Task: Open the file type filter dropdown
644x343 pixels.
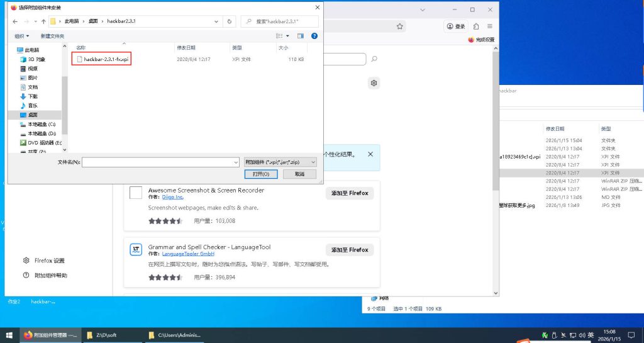Action: click(x=280, y=162)
